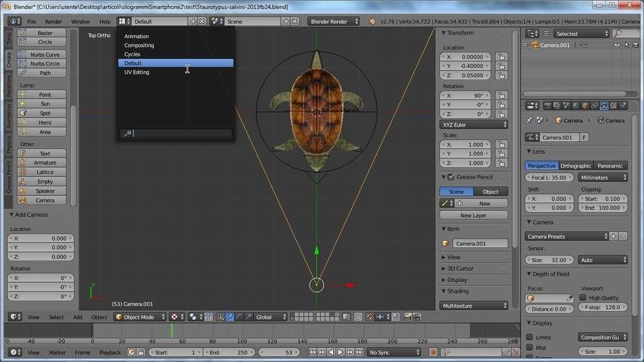Open the Object Mode dropdown
This screenshot has width=644, height=362.
139,317
